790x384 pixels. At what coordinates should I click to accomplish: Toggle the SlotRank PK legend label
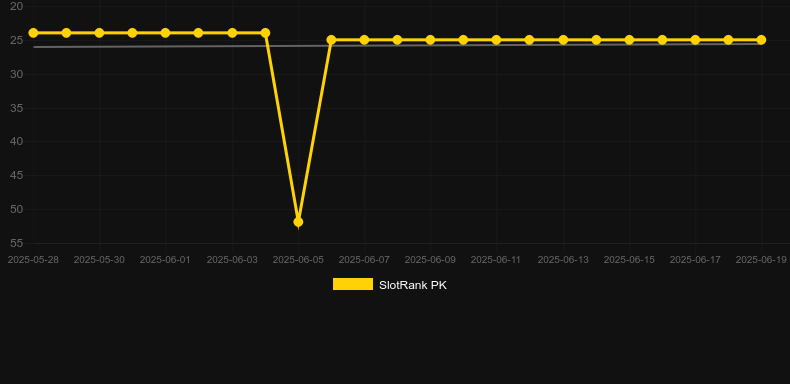(413, 285)
